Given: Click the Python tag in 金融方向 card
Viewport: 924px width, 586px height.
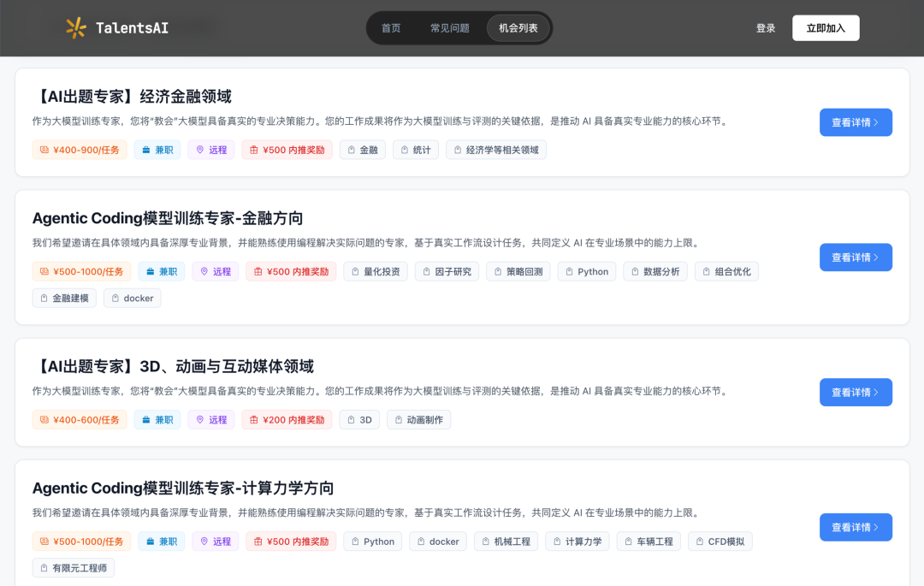Looking at the screenshot, I should pyautogui.click(x=587, y=271).
